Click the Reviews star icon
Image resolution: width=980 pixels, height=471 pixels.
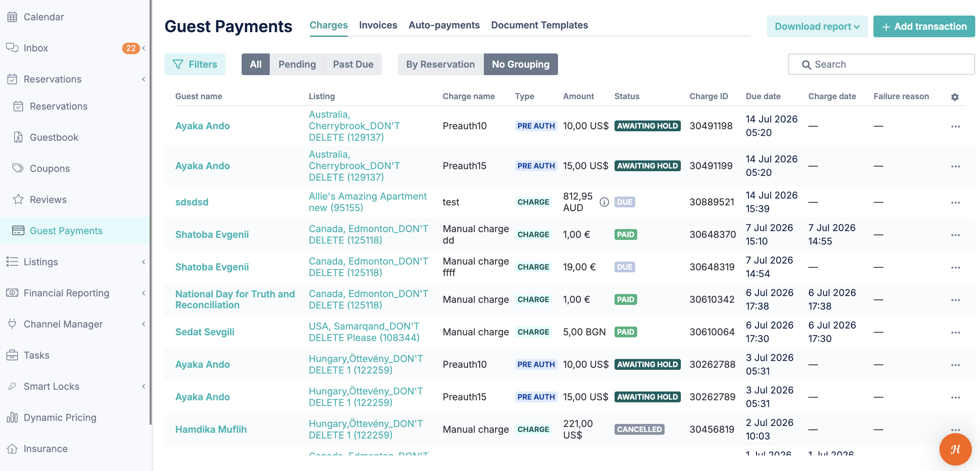click(x=18, y=199)
